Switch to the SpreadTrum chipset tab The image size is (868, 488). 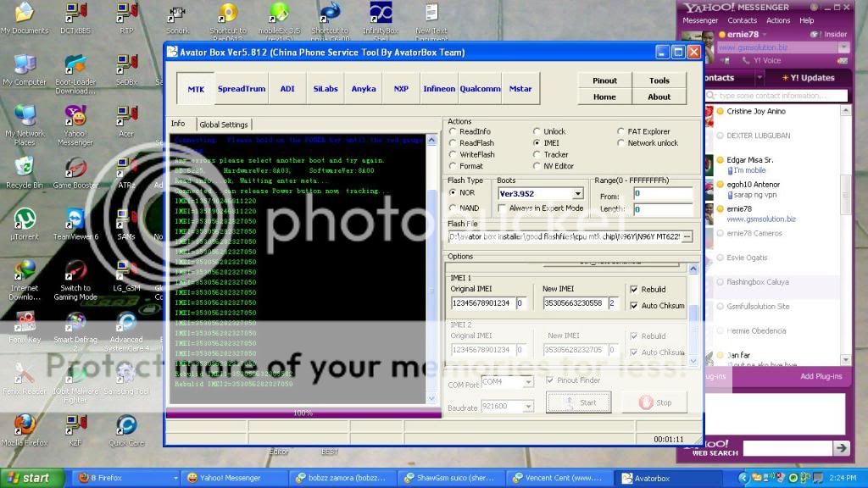(x=240, y=88)
